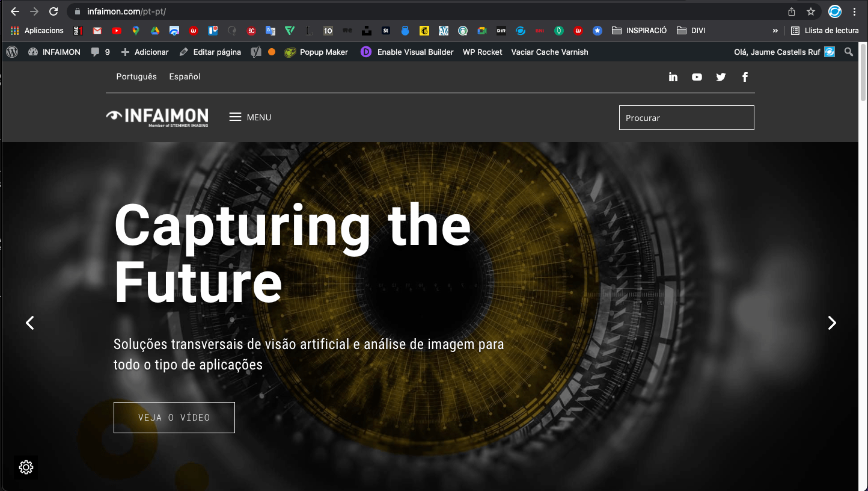The height and width of the screenshot is (491, 868).
Task: Open the INSPIRACIÓ bookmarks folder
Action: 640,30
